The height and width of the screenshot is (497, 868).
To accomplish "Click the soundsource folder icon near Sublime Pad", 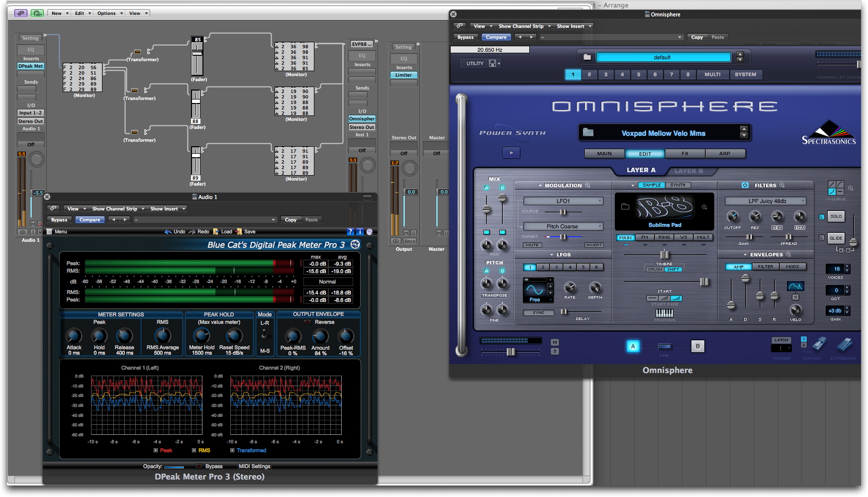I will 625,206.
